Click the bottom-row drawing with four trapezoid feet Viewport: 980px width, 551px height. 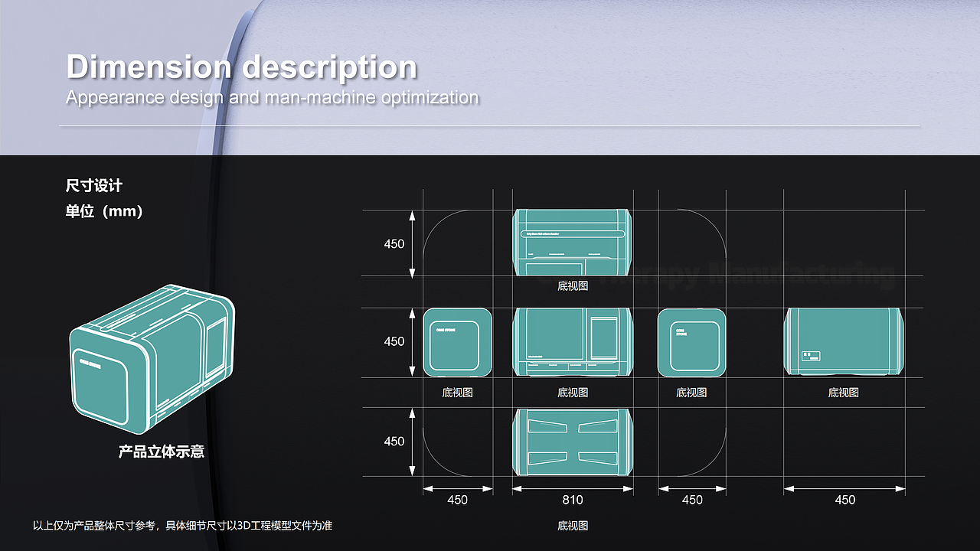point(573,442)
